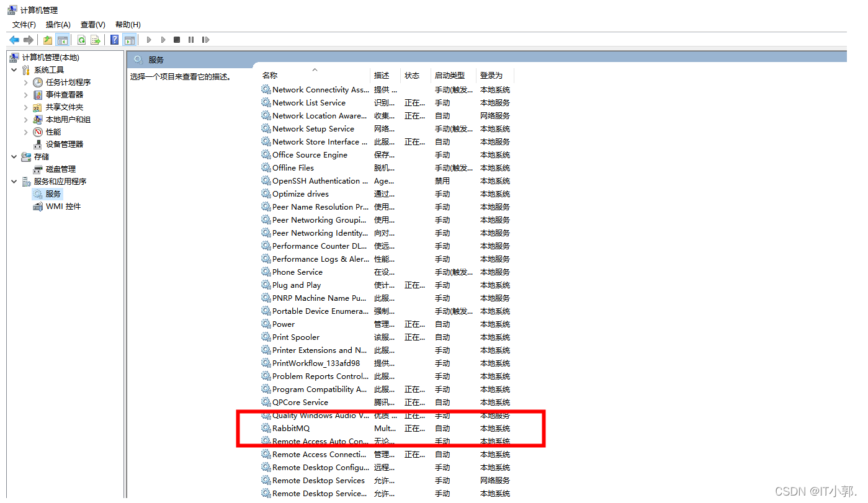Open the 操作(A) menu
Viewport: 868px width, 503px height.
(x=58, y=25)
